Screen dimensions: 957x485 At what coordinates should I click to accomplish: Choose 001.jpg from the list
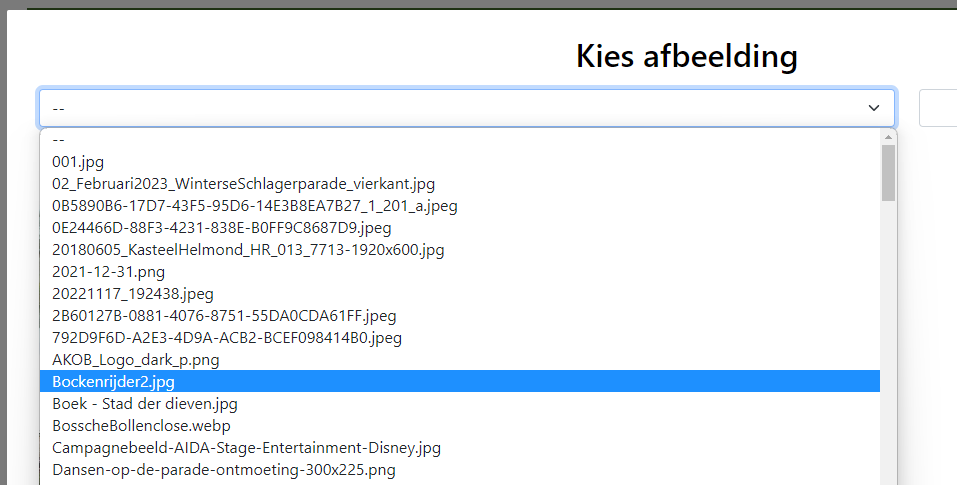pos(78,162)
